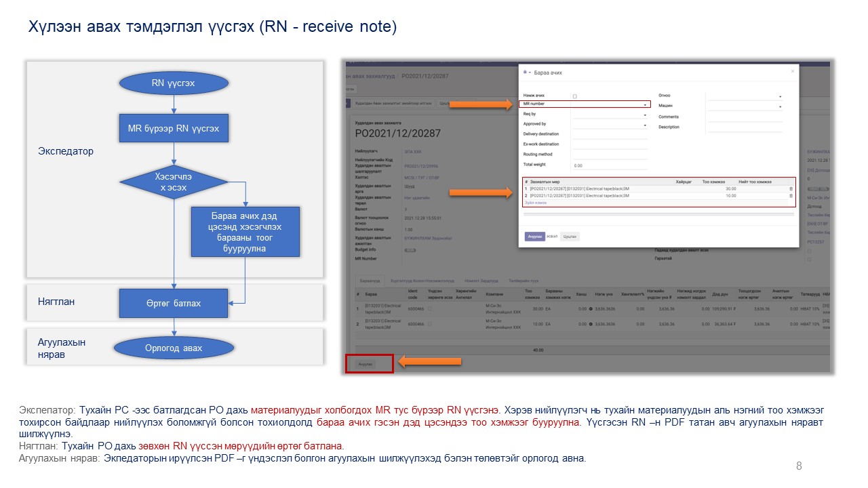Select second Electrical tape line in dialog
868x488 pixels.
pos(580,196)
